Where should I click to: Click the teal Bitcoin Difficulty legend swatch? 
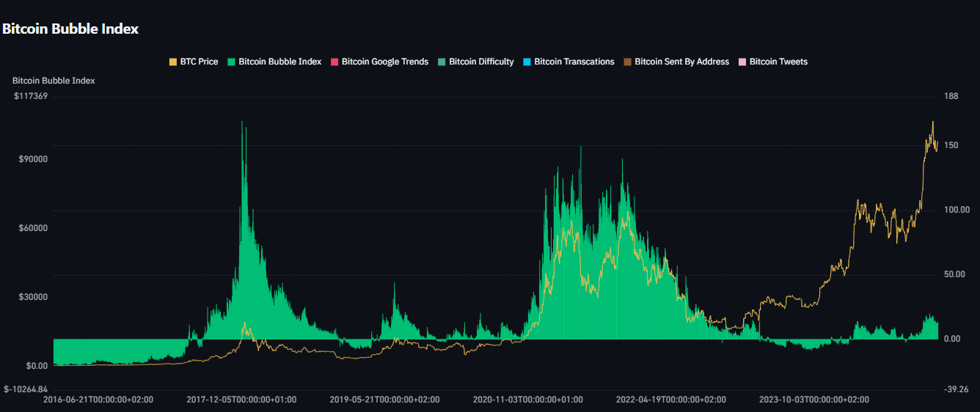click(x=442, y=62)
